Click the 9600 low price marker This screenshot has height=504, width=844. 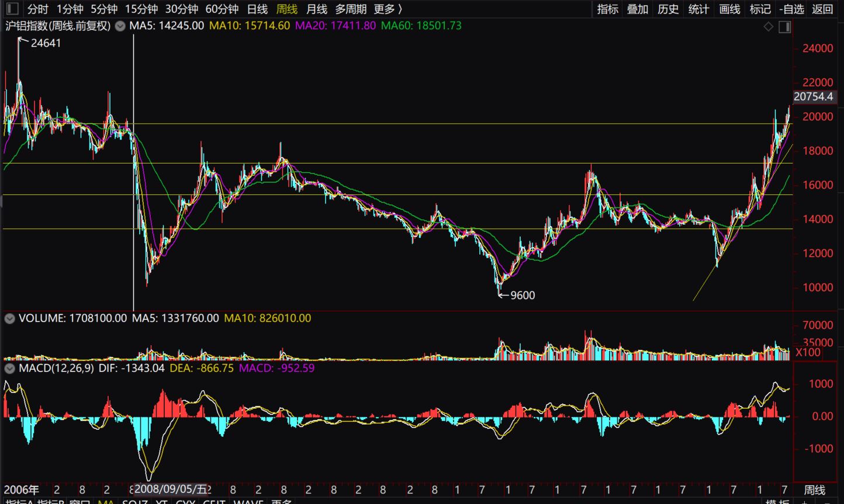(522, 296)
